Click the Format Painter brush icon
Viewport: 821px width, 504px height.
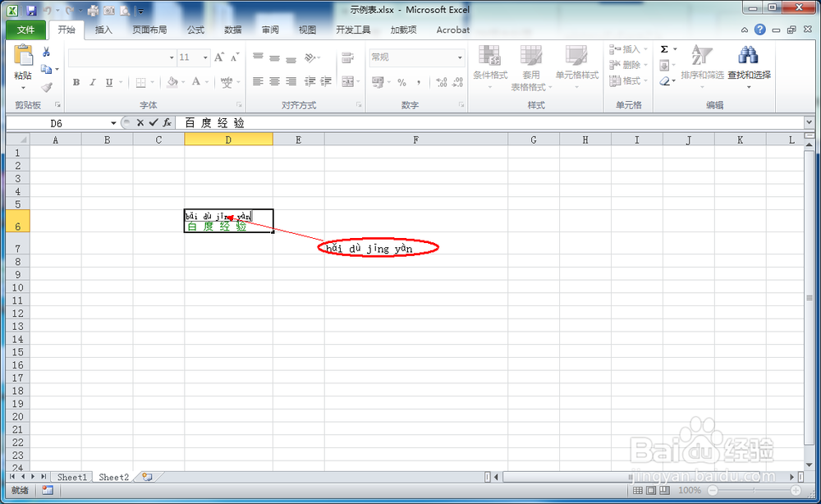tap(47, 87)
